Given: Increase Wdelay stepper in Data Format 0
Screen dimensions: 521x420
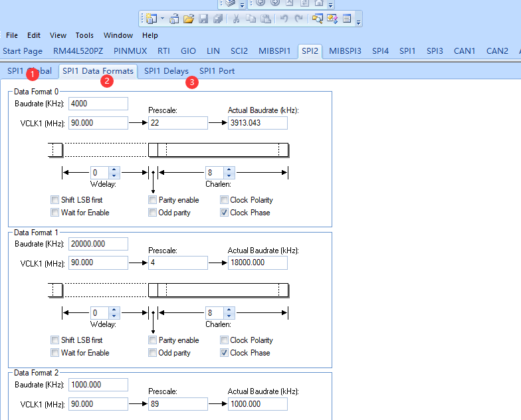Looking at the screenshot, I should point(114,169).
